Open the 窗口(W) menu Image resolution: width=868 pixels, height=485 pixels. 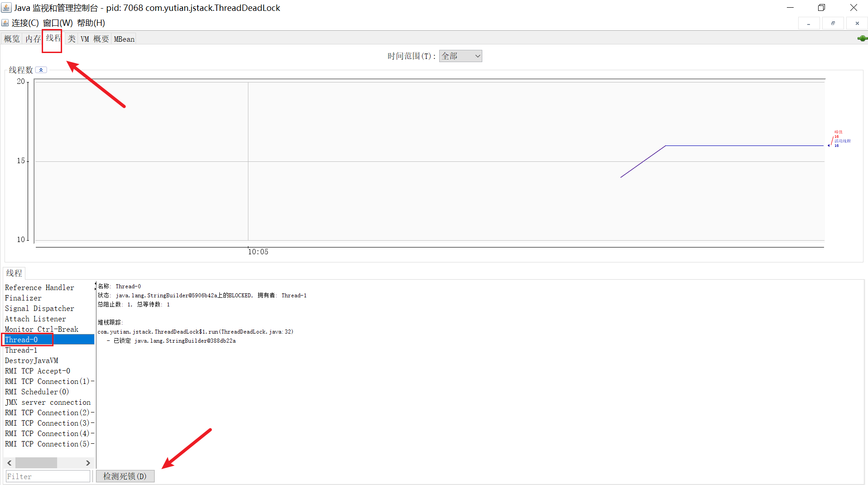58,23
